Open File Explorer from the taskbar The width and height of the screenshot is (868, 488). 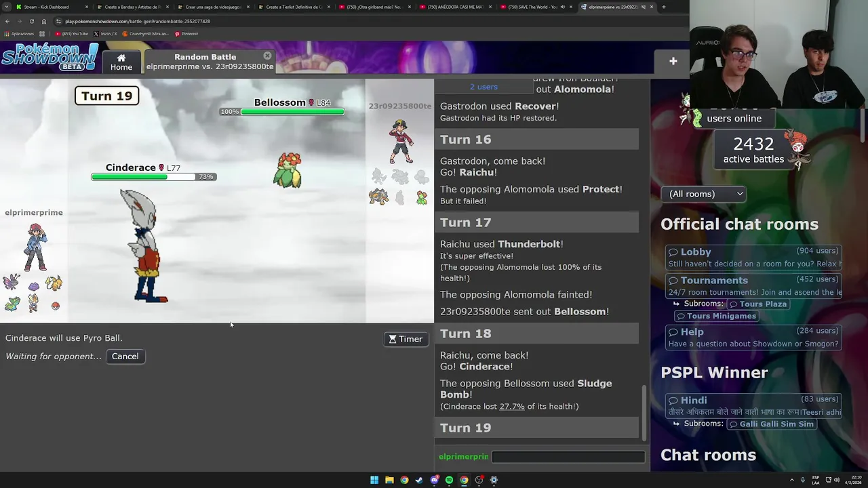pyautogui.click(x=389, y=480)
